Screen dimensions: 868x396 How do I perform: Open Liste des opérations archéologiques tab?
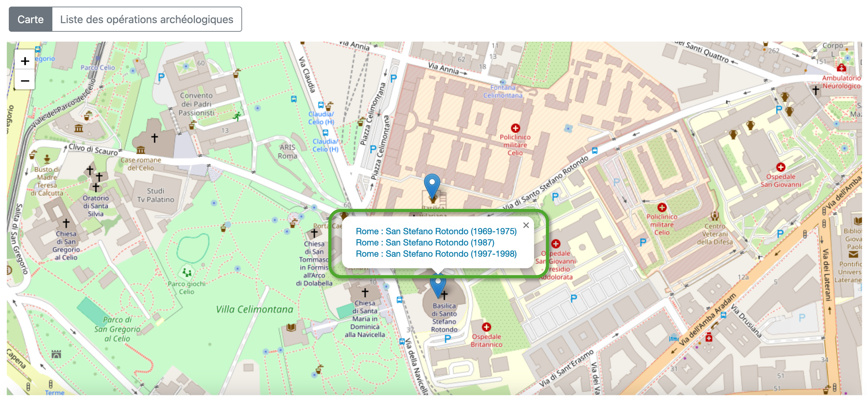click(x=147, y=19)
